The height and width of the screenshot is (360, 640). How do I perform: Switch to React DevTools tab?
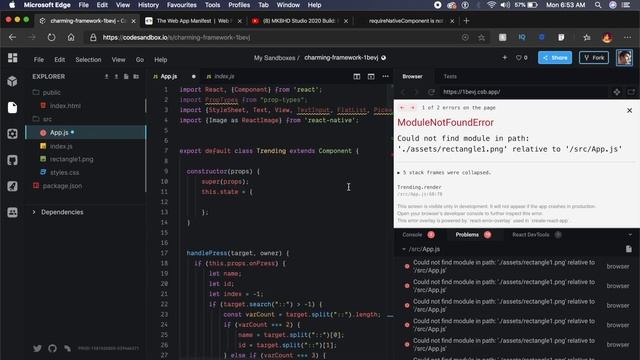tap(537, 235)
